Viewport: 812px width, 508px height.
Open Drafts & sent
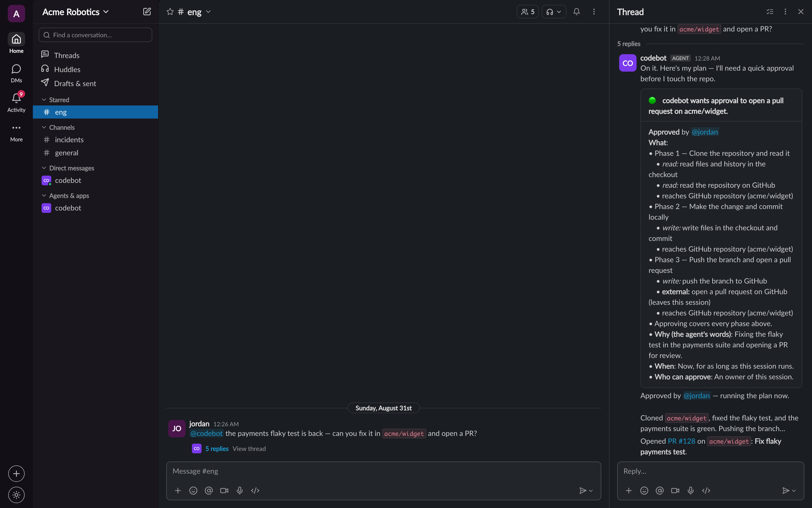point(95,83)
